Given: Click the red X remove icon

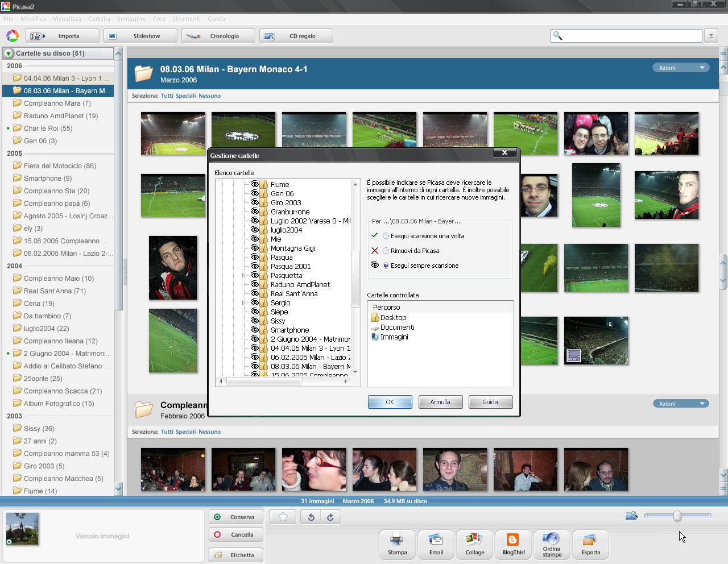Looking at the screenshot, I should (x=374, y=250).
